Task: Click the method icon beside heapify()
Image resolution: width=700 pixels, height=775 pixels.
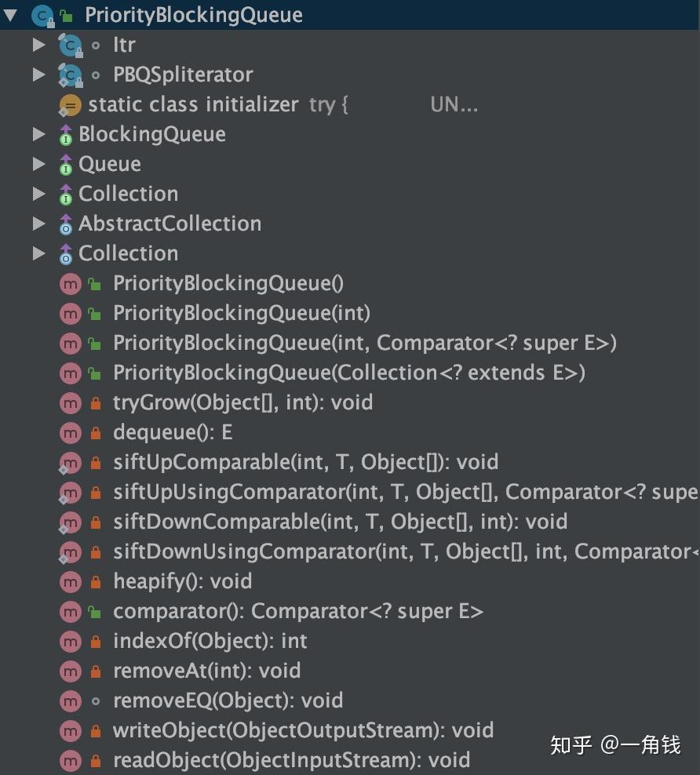Action: point(71,582)
